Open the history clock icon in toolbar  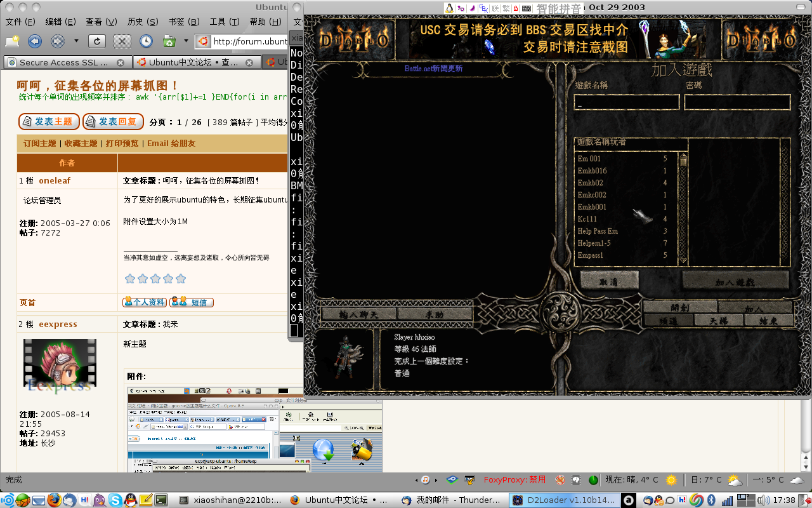(147, 41)
